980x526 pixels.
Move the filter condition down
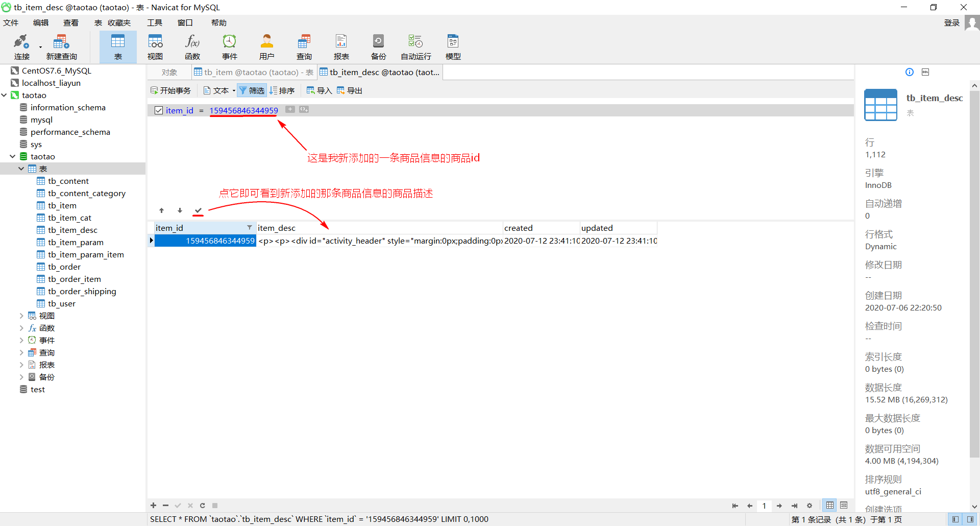tap(180, 210)
